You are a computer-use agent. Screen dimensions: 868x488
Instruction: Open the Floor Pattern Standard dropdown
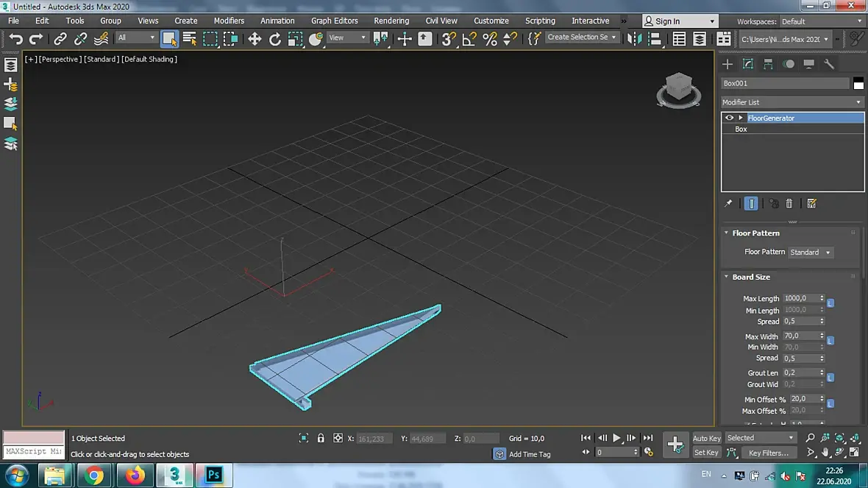810,252
